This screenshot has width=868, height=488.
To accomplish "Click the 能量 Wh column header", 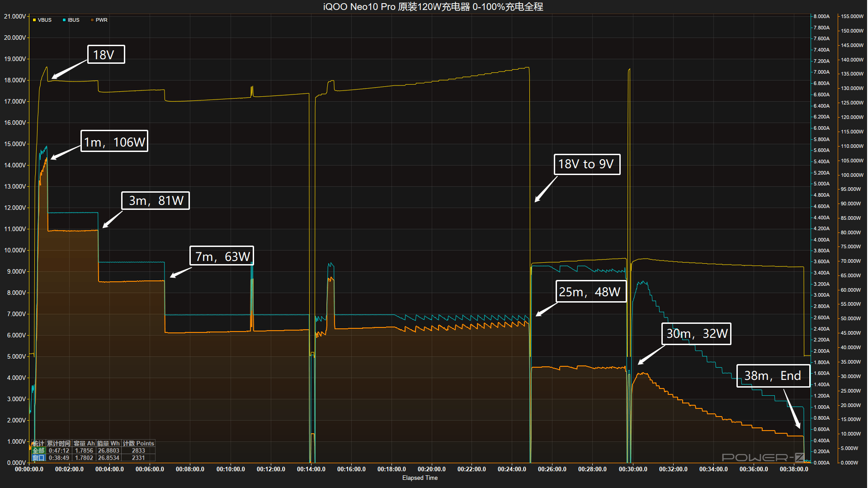I will coord(108,443).
